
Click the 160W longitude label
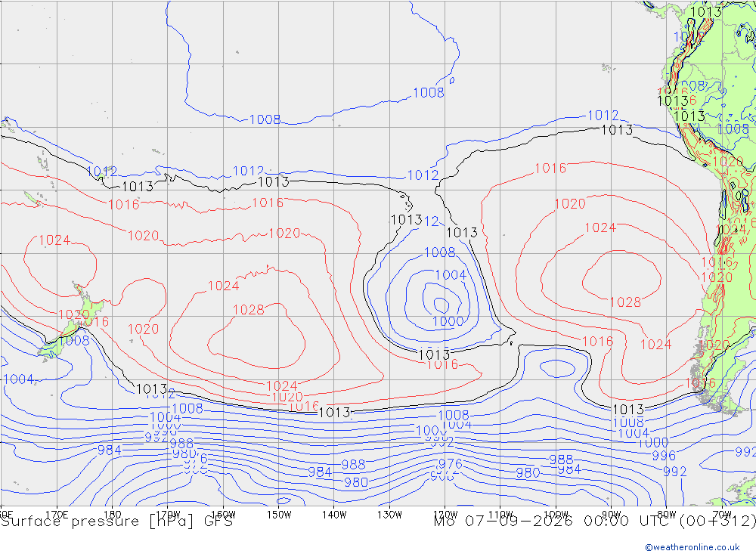[x=223, y=515]
